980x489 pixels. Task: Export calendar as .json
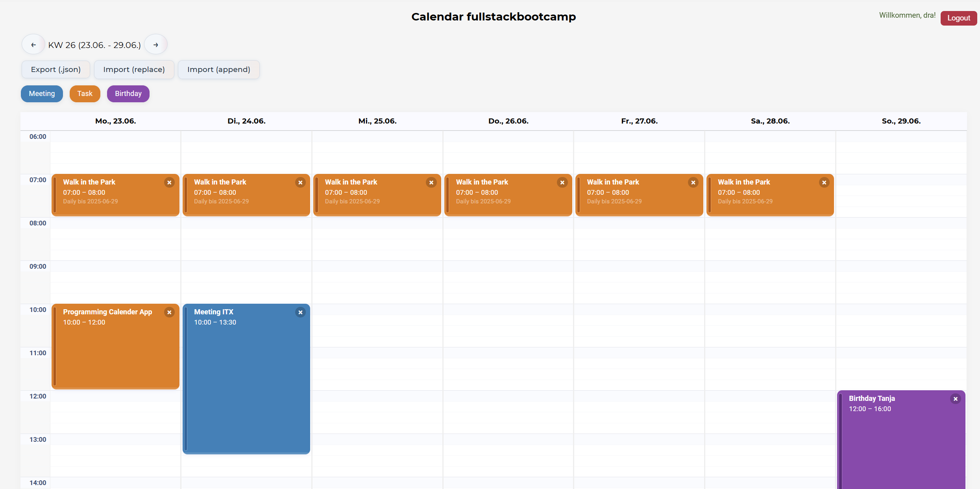point(56,70)
